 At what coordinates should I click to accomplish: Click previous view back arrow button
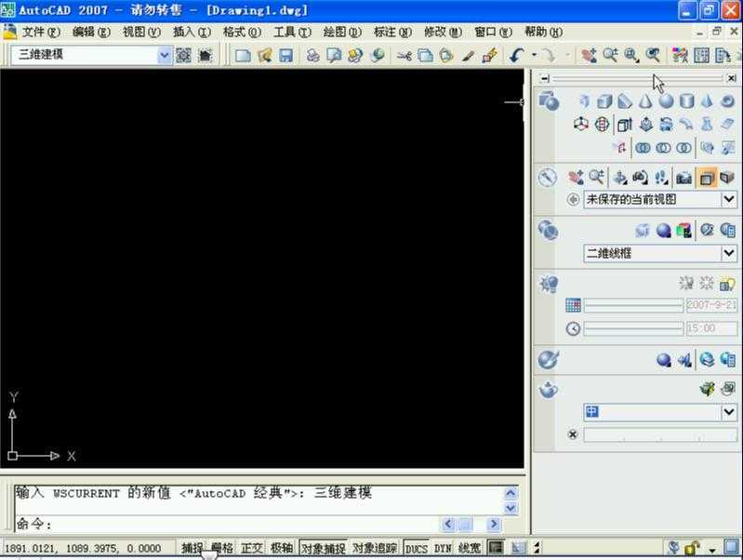click(573, 200)
